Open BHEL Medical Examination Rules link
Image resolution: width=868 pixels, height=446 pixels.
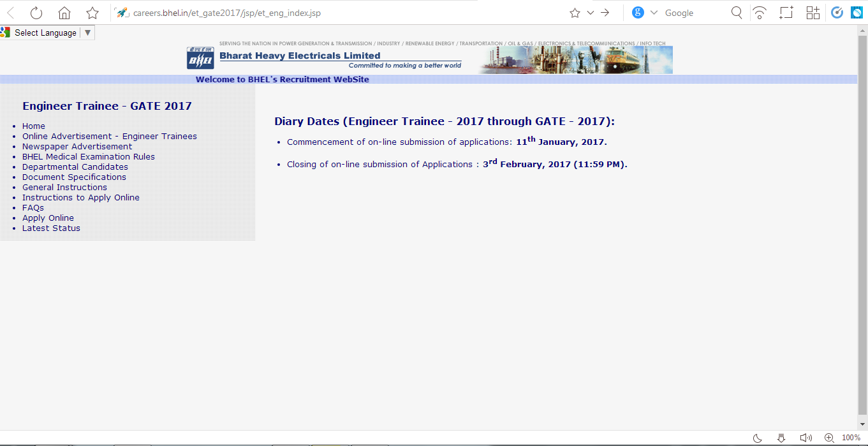[x=89, y=157]
